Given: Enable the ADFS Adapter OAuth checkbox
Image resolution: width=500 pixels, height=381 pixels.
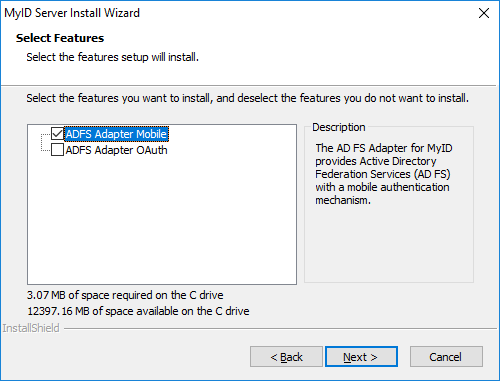Looking at the screenshot, I should (57, 150).
